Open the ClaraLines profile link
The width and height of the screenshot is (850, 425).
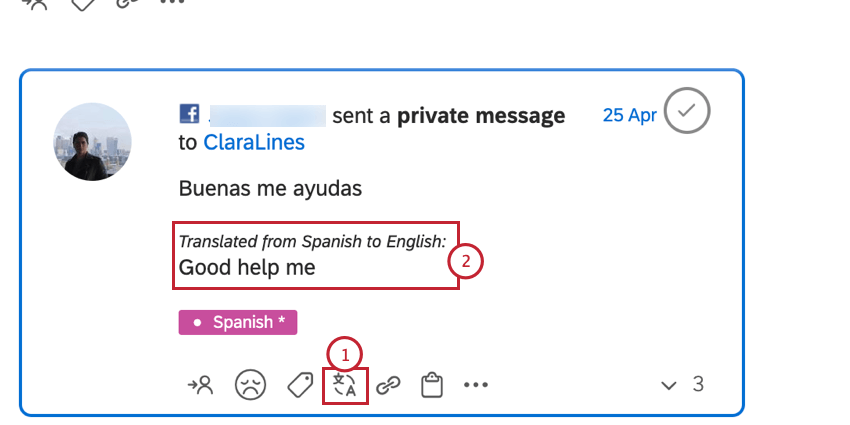pyautogui.click(x=254, y=143)
